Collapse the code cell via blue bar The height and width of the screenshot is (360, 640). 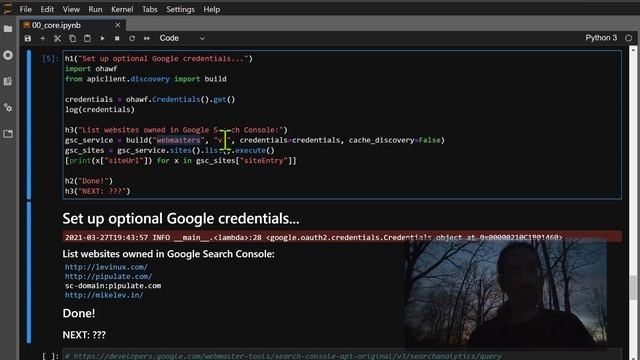[x=29, y=125]
